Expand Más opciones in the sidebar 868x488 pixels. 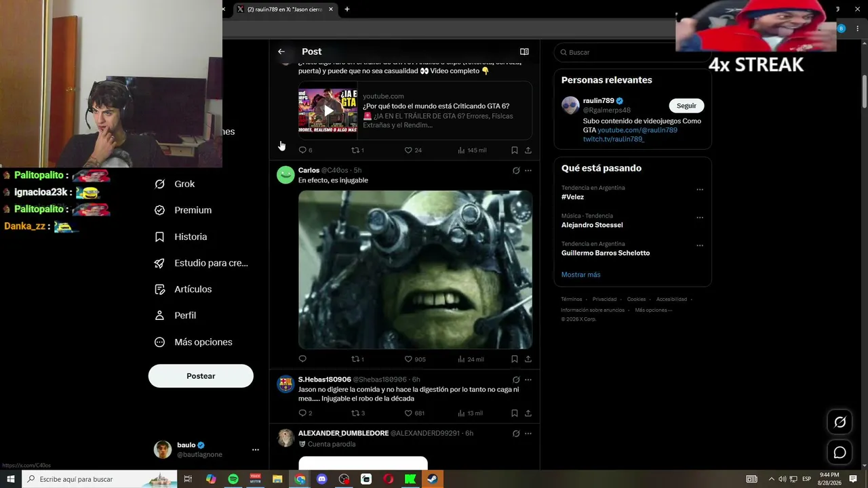point(194,342)
